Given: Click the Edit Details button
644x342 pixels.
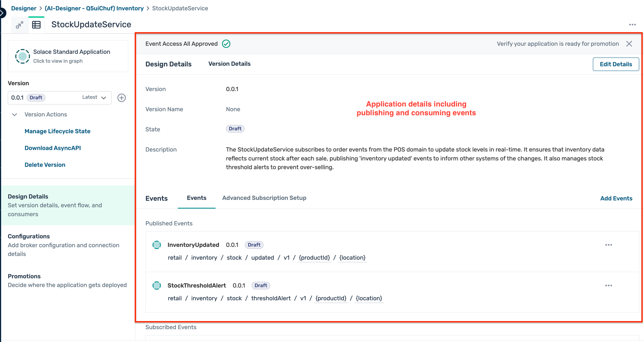Looking at the screenshot, I should point(615,64).
